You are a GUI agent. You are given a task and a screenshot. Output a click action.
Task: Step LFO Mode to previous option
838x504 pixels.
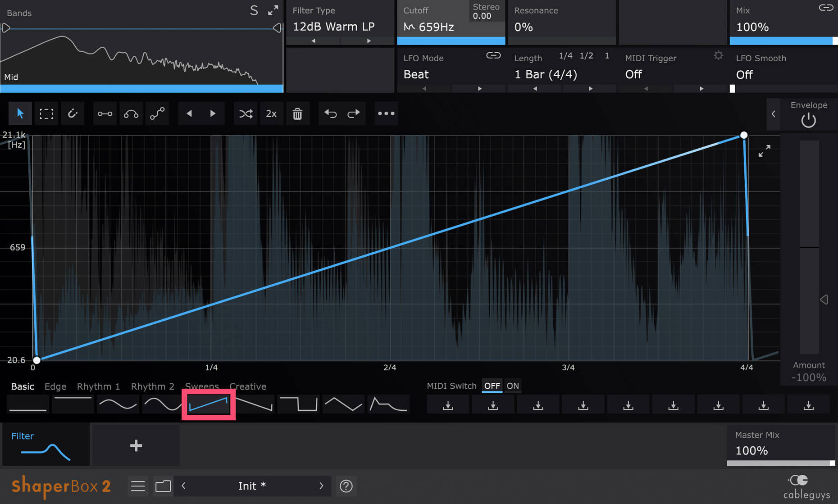tap(424, 89)
